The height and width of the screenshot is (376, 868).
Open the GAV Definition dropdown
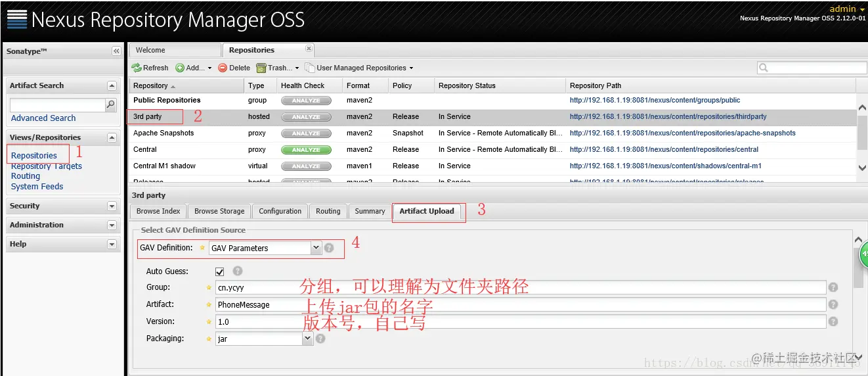[x=316, y=248]
